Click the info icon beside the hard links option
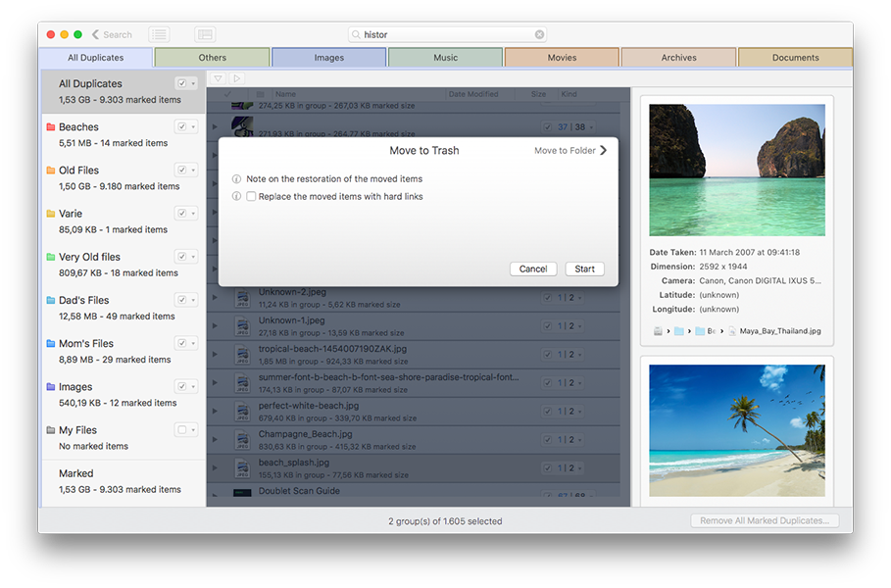 click(x=236, y=197)
